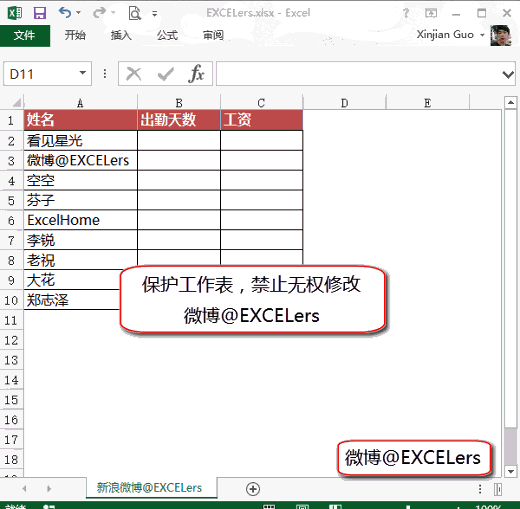Select column B header
This screenshot has height=509, width=520.
(x=179, y=103)
